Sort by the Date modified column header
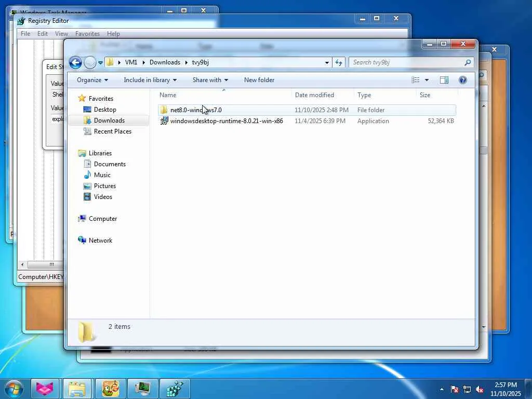Viewport: 532px width, 399px height. tap(322, 95)
